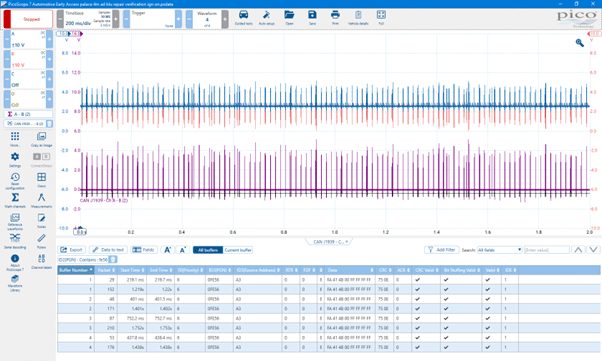Screen dimensions: 602x361
Task: Open Timebase 200 ms/div setting
Action: pyautogui.click(x=88, y=19)
